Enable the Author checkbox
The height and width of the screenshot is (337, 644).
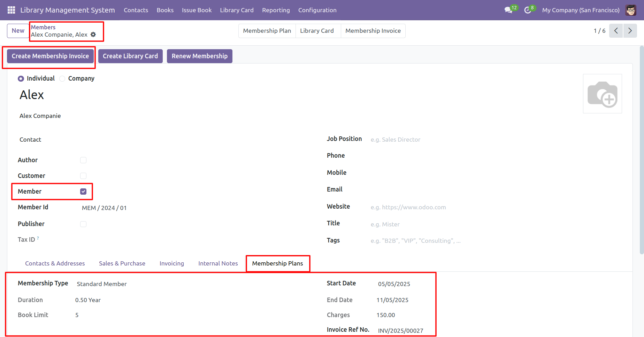83,160
